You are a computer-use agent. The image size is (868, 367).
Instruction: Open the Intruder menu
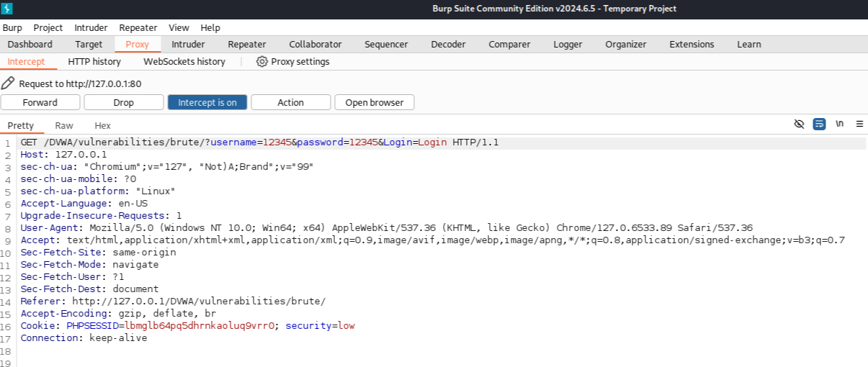[91, 27]
